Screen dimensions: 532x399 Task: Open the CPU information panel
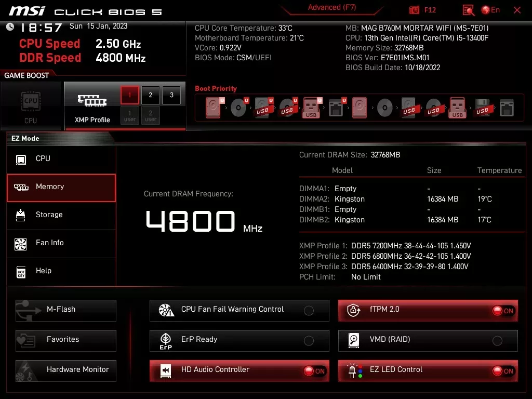pyautogui.click(x=61, y=158)
